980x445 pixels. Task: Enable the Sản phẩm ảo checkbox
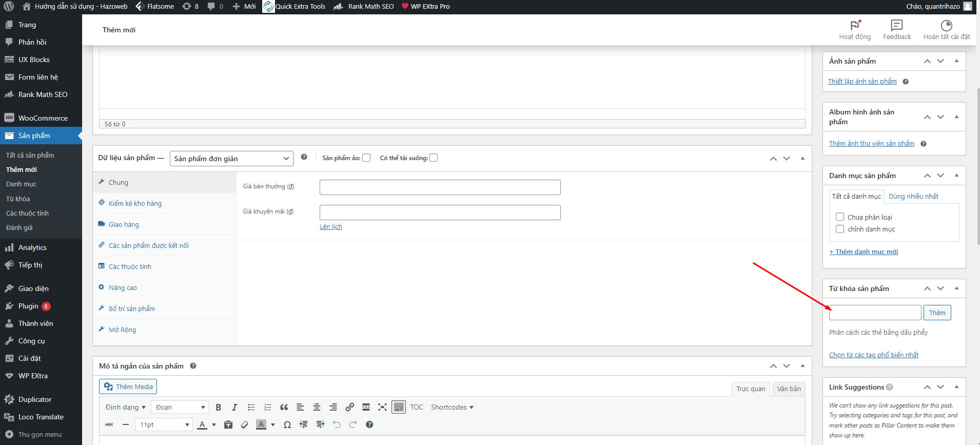[x=366, y=158]
